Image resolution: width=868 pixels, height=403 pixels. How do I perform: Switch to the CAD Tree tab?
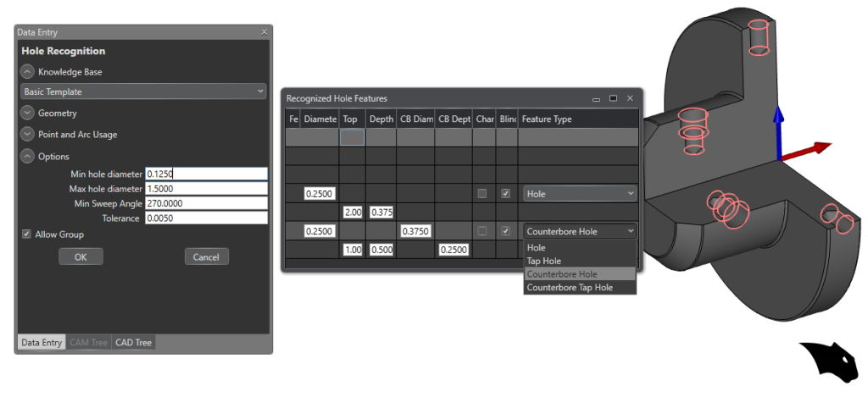point(133,343)
